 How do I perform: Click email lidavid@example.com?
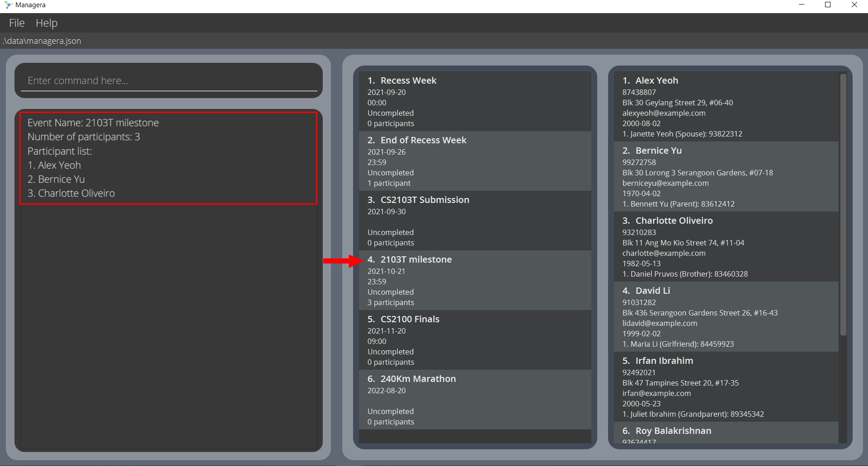point(660,323)
